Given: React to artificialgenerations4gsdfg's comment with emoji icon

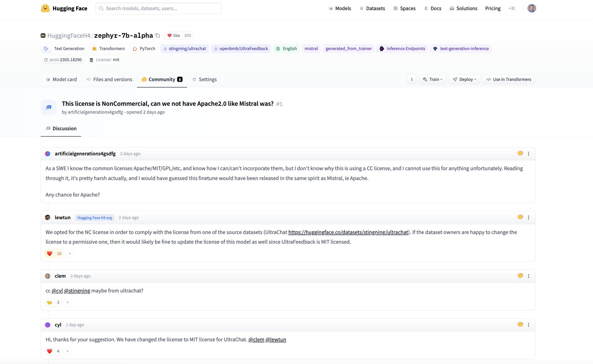Looking at the screenshot, I should (520, 153).
